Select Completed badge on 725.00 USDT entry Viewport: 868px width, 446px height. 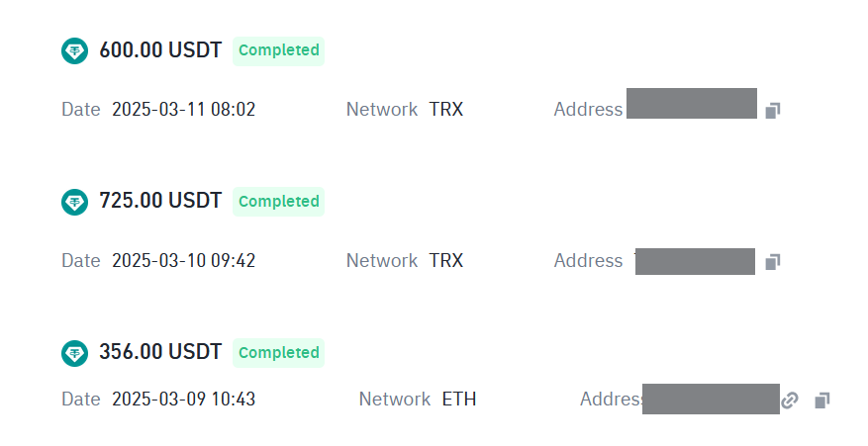pyautogui.click(x=278, y=202)
